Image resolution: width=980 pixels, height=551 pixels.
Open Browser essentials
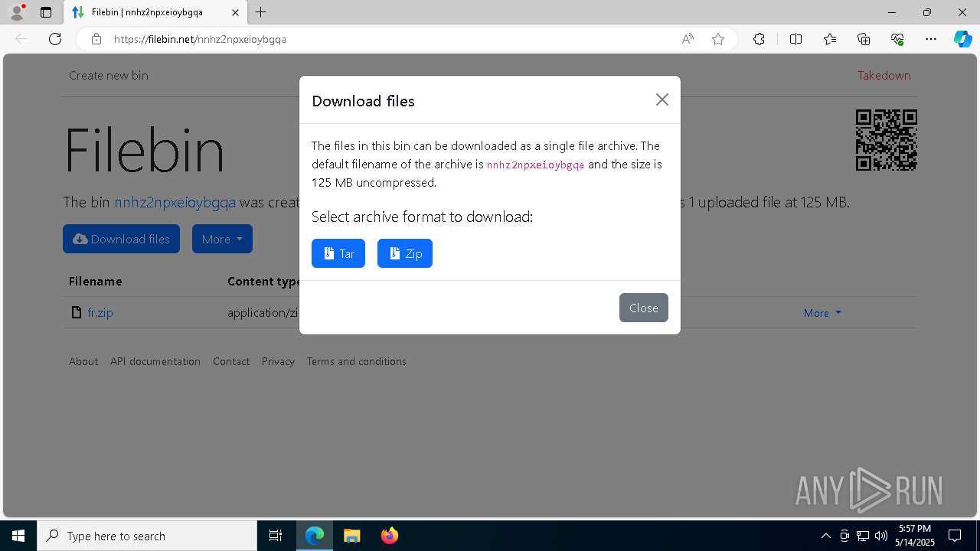(x=897, y=39)
